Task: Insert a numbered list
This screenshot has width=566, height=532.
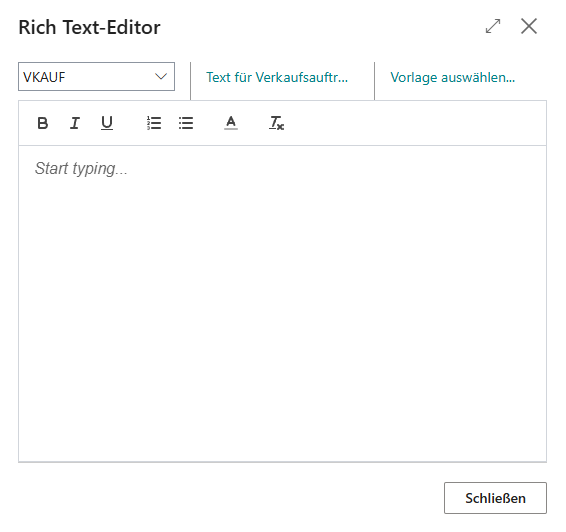Action: click(x=154, y=123)
